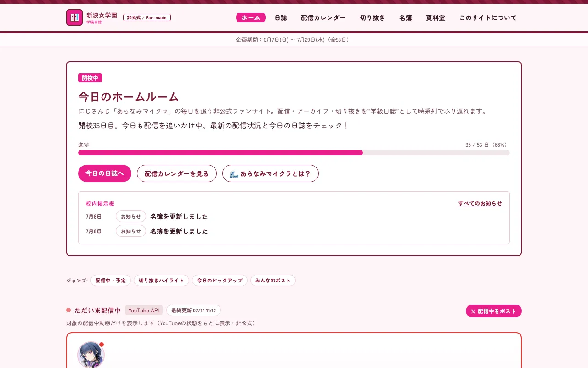Open すべてのお知らせ link
Image resolution: width=588 pixels, height=368 pixels.
coord(480,203)
